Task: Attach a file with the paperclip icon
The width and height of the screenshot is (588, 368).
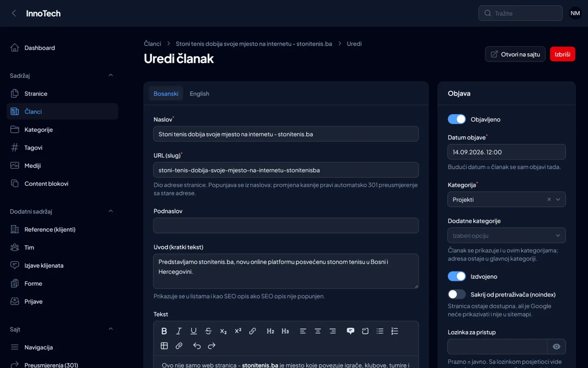Action: click(179, 346)
